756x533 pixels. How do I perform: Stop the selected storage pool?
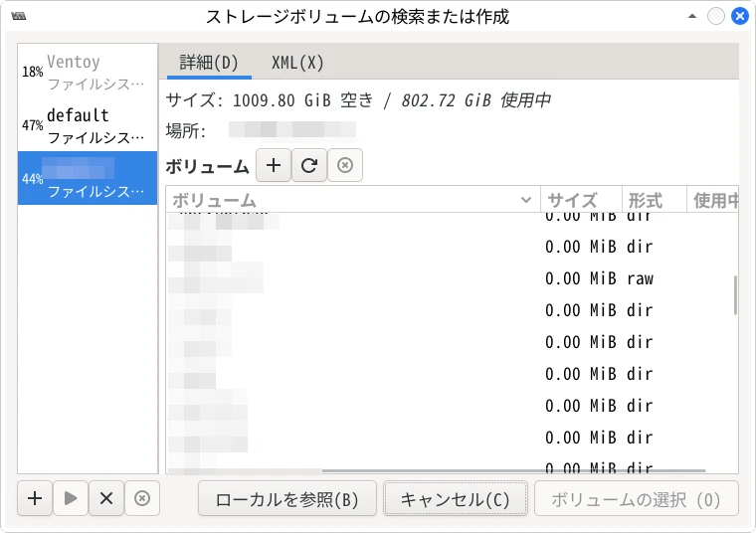pos(106,498)
